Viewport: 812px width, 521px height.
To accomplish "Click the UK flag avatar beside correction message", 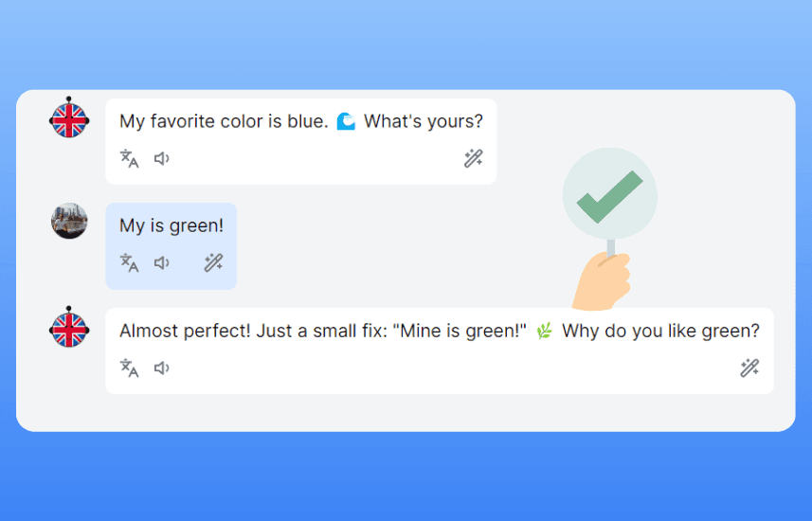I will [x=69, y=328].
